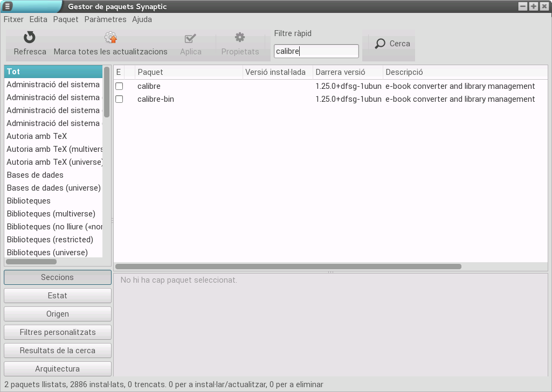Image resolution: width=552 pixels, height=392 pixels.
Task: Open the Fitxer menu
Action: pyautogui.click(x=13, y=19)
